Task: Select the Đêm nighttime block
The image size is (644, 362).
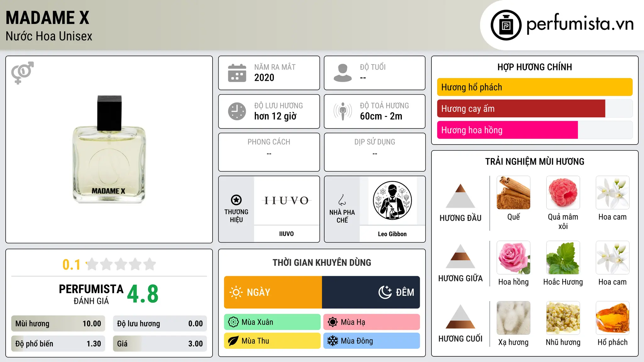Action: (x=371, y=292)
